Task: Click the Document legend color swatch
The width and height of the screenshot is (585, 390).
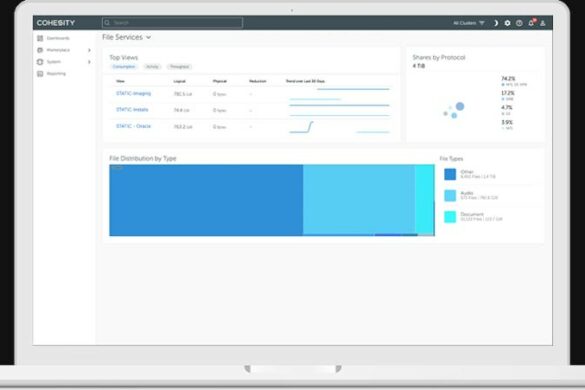Action: pos(450,217)
